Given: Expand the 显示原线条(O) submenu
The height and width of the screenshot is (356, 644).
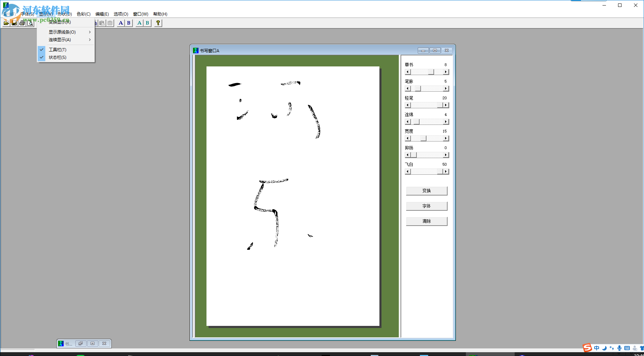Looking at the screenshot, I should coord(66,32).
